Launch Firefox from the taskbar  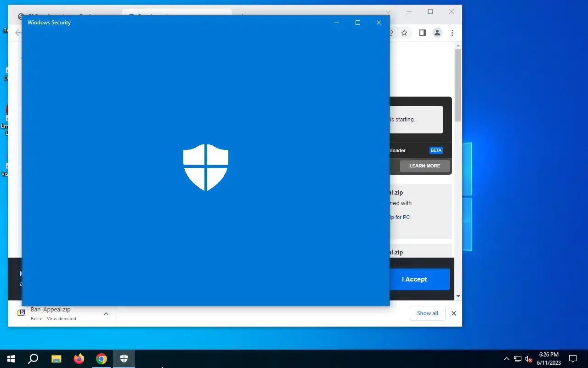pyautogui.click(x=79, y=359)
